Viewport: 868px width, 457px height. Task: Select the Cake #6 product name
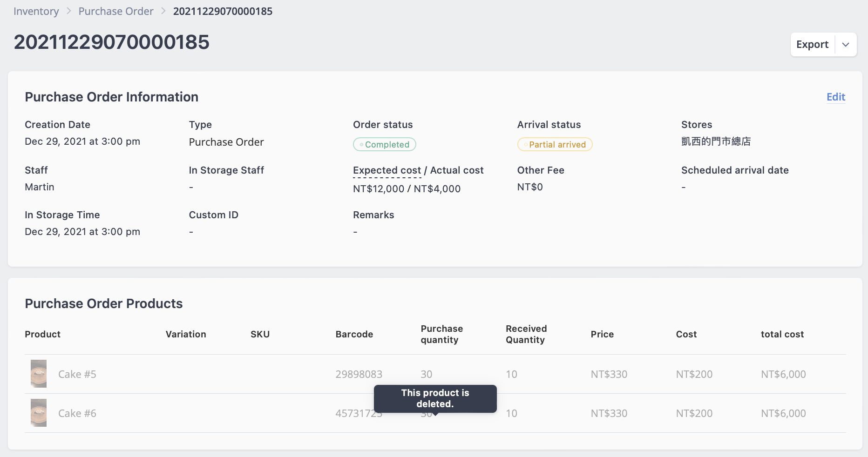[x=77, y=413]
